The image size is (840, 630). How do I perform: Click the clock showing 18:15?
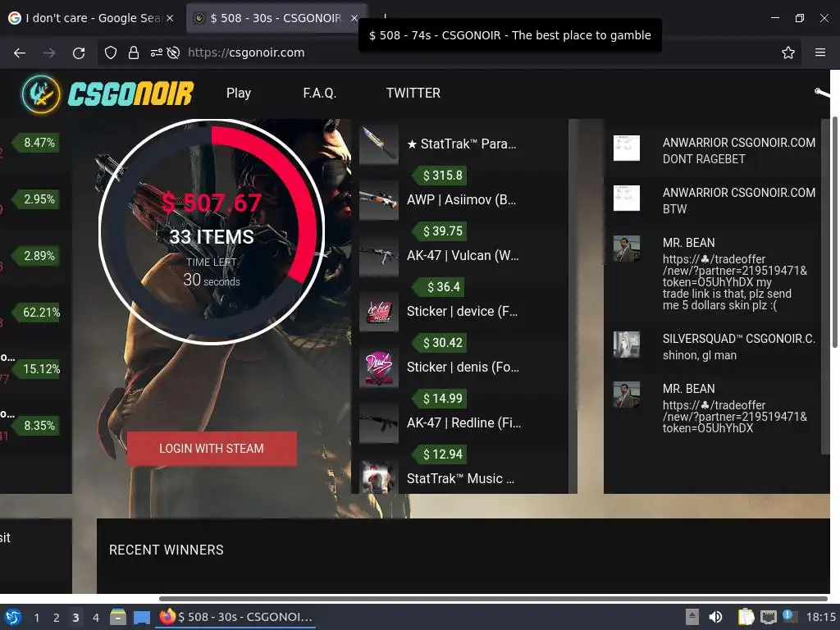[820, 617]
